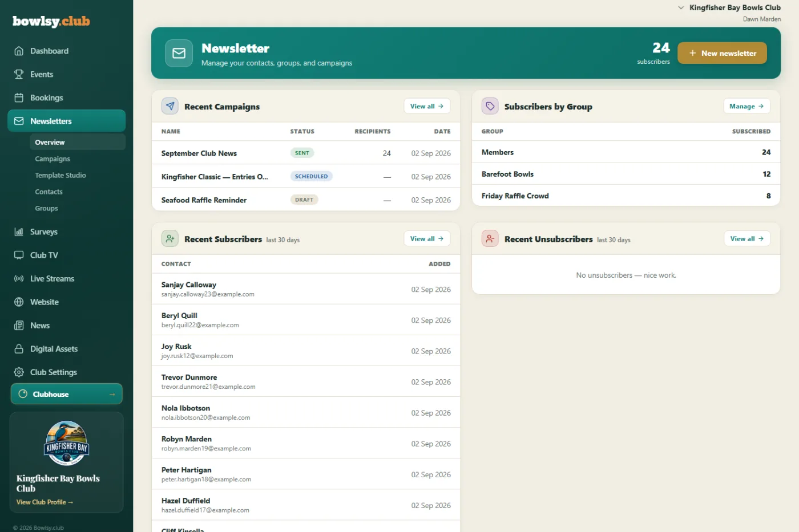Click the Surveys bar chart icon
Image resolution: width=799 pixels, height=532 pixels.
(x=19, y=232)
